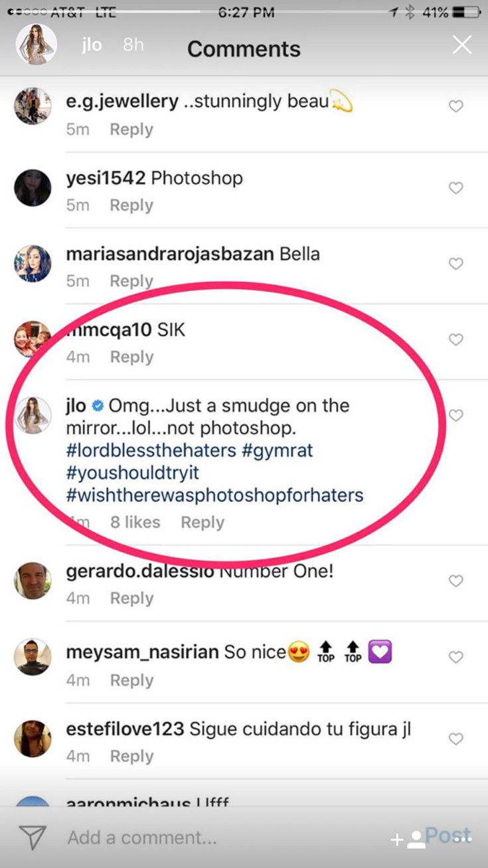Reply to yesi1542's comment

point(131,206)
